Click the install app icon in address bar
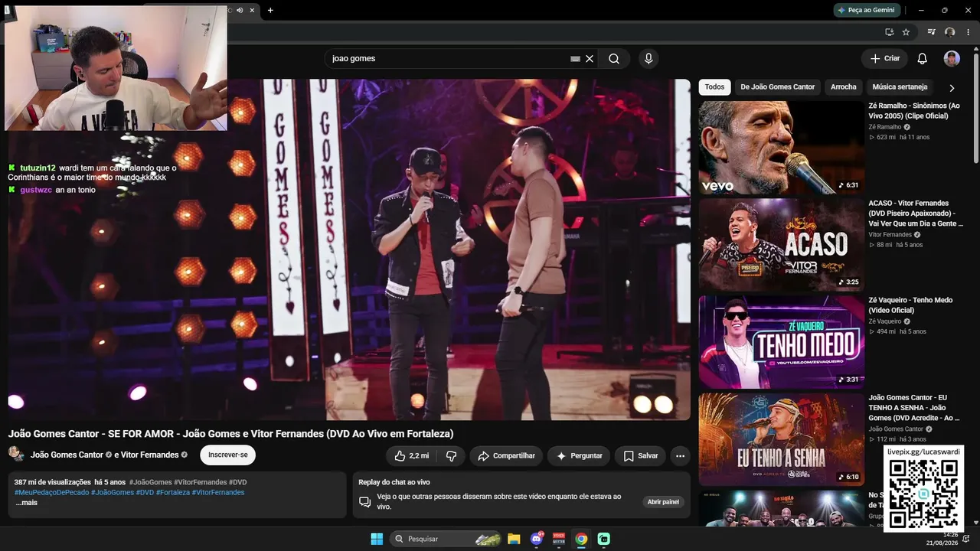Image resolution: width=980 pixels, height=551 pixels. [889, 32]
